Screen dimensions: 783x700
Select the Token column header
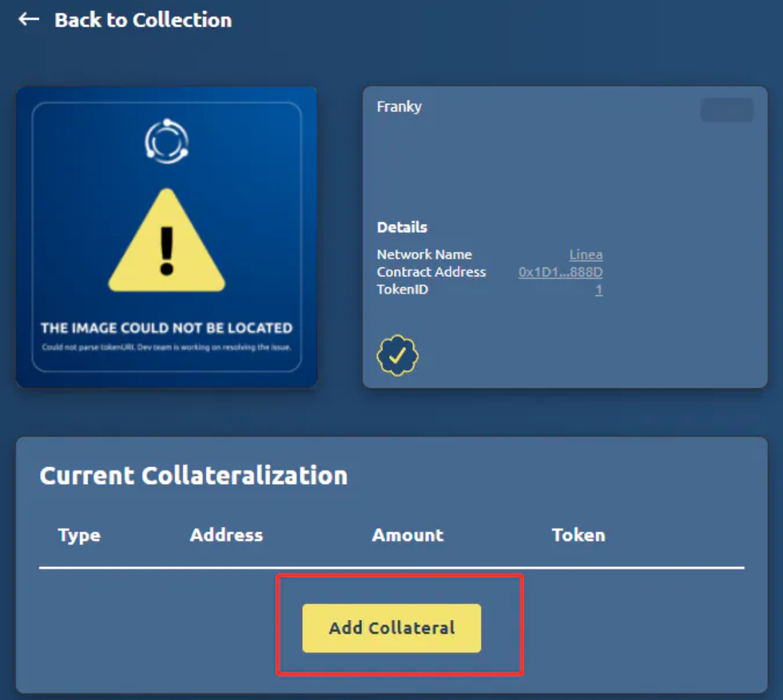coord(578,535)
